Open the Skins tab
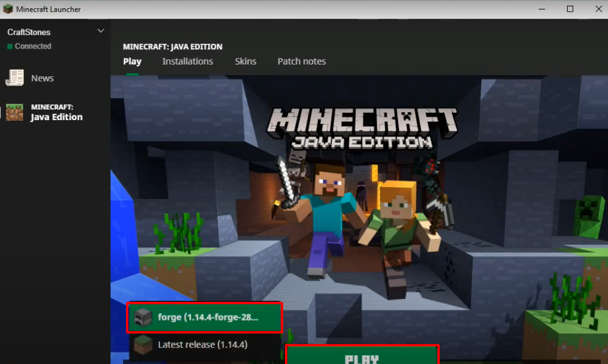The height and width of the screenshot is (364, 608). click(246, 61)
